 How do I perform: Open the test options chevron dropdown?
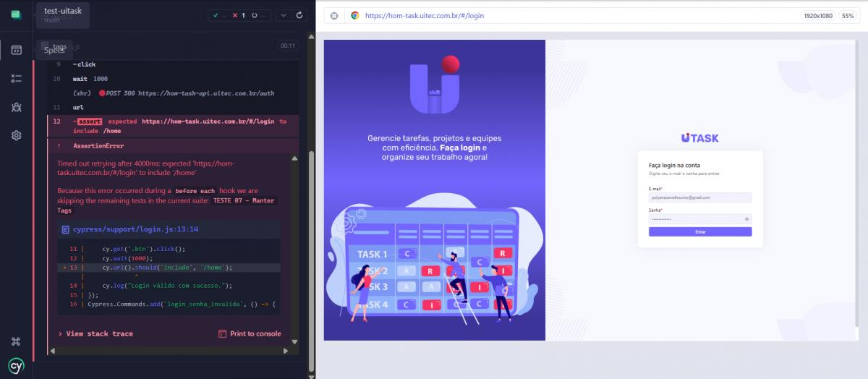[x=282, y=15]
